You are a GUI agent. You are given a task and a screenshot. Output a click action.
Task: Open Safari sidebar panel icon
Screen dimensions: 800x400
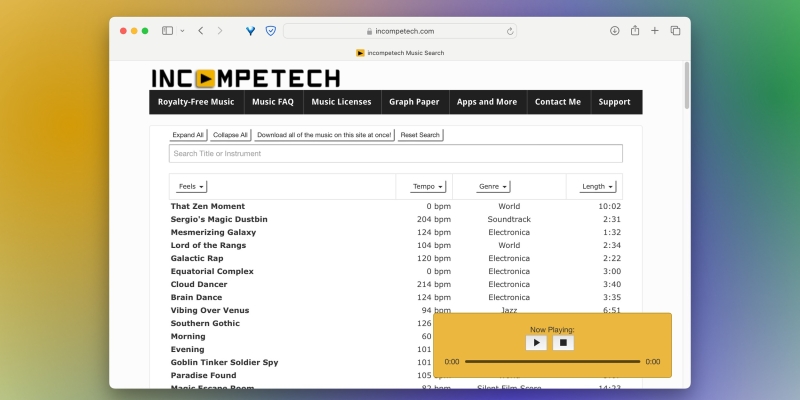tap(167, 31)
